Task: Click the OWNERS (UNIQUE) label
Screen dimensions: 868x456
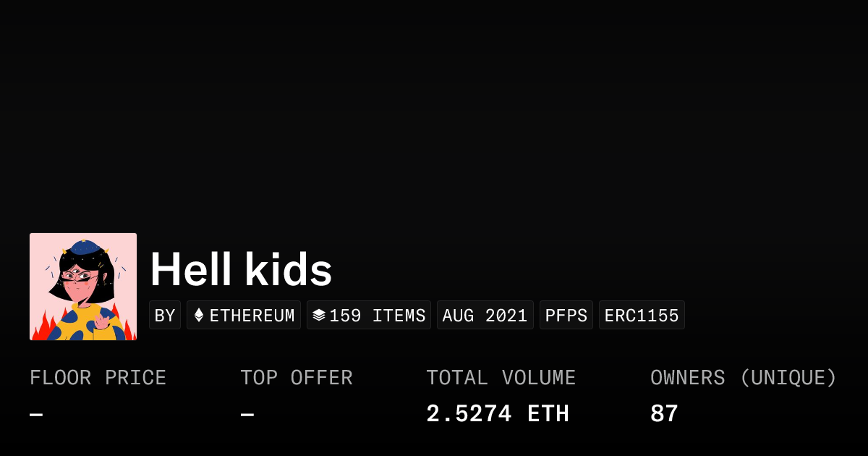Action: pos(744,378)
